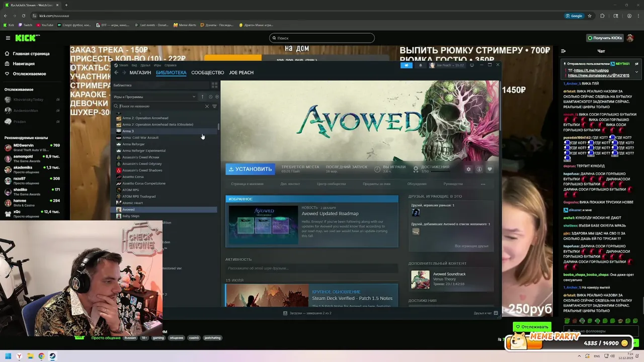The height and width of the screenshot is (362, 644).
Task: Click the library list scrollbar
Action: 218,126
